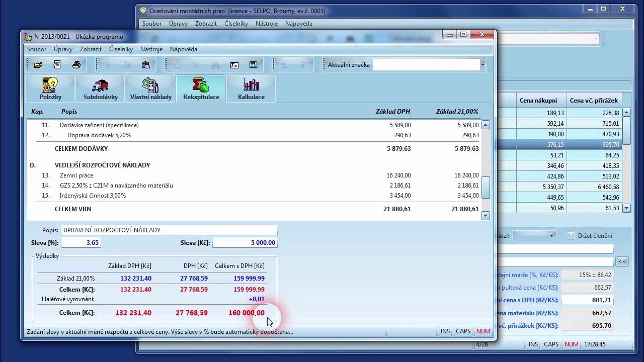This screenshot has width=644, height=362.
Task: Open Nástroje menu in Ukázka programu window
Action: click(151, 49)
